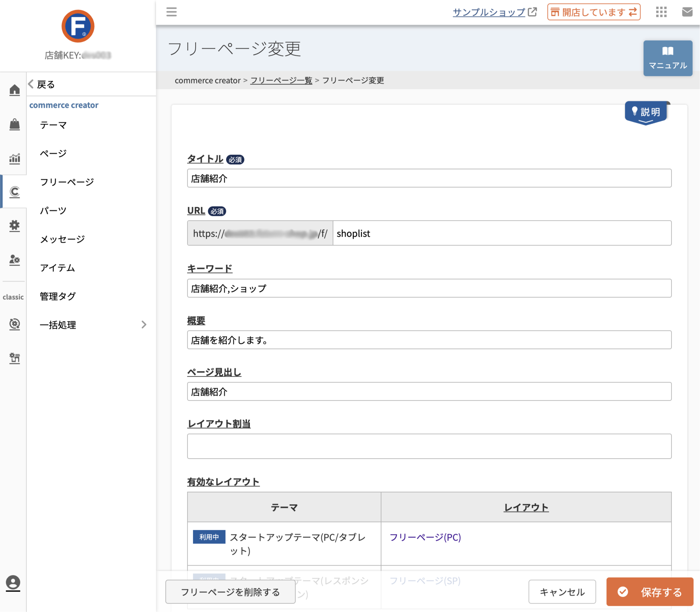Click the URL shoplist input field

point(502,233)
